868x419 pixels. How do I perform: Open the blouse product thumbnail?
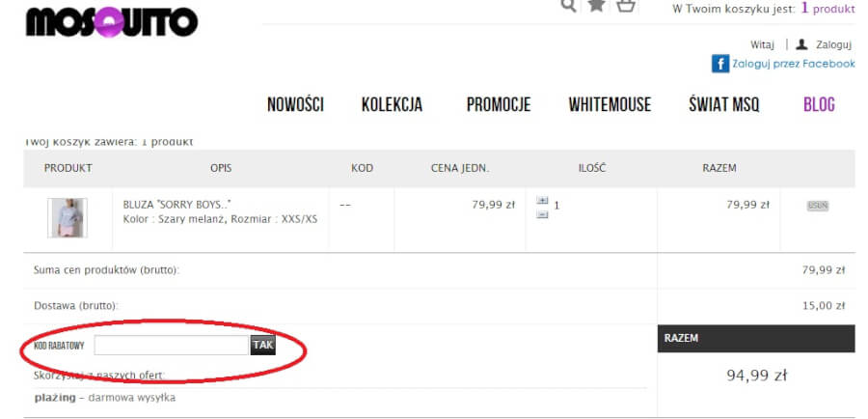[68, 218]
